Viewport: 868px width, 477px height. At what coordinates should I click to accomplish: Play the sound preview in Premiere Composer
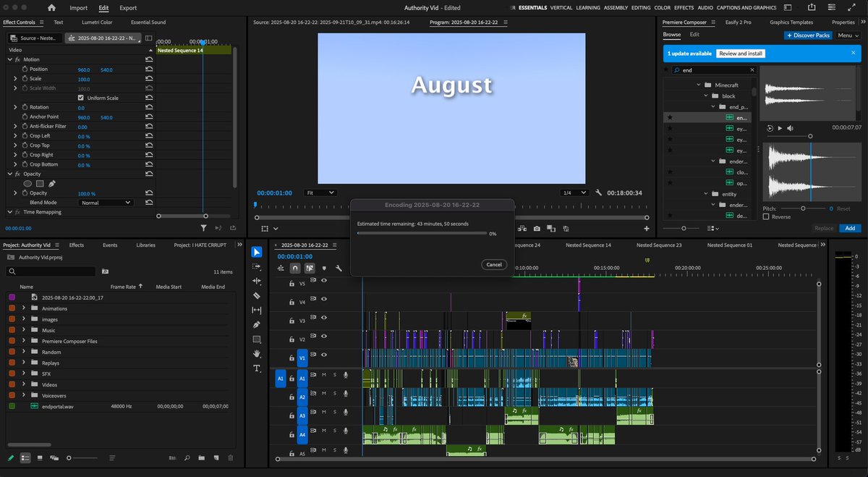click(779, 127)
